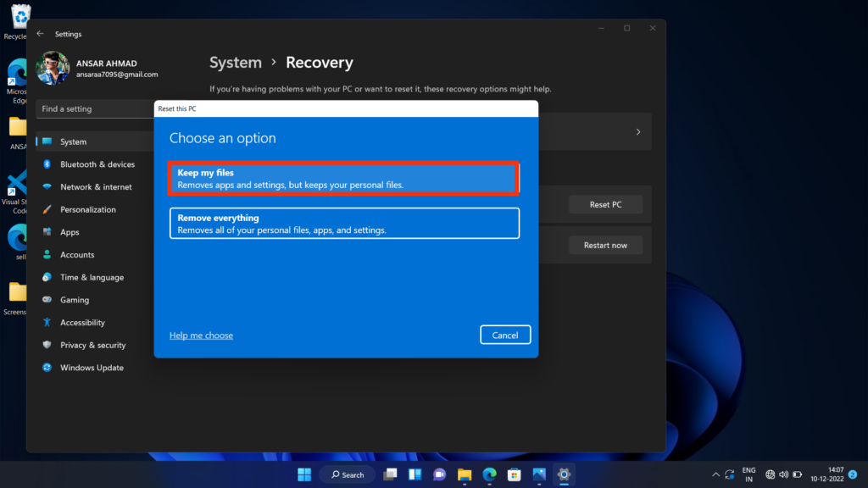The width and height of the screenshot is (868, 488).
Task: Open Microsoft Store from the taskbar
Action: (515, 474)
